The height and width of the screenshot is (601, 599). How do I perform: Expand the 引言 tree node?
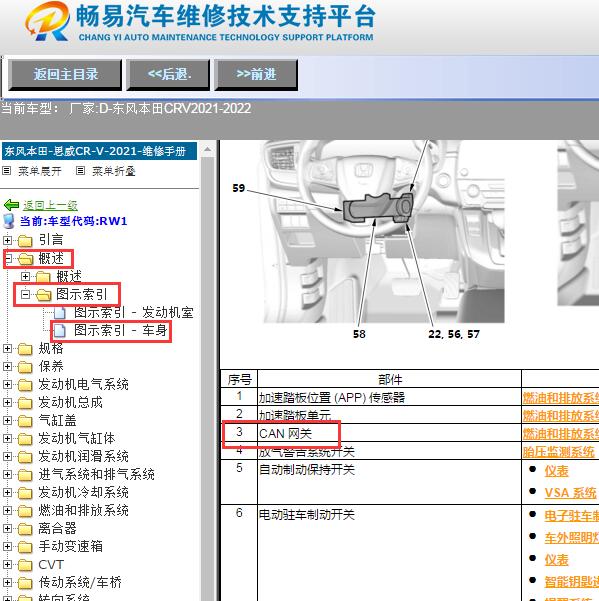tap(7, 240)
